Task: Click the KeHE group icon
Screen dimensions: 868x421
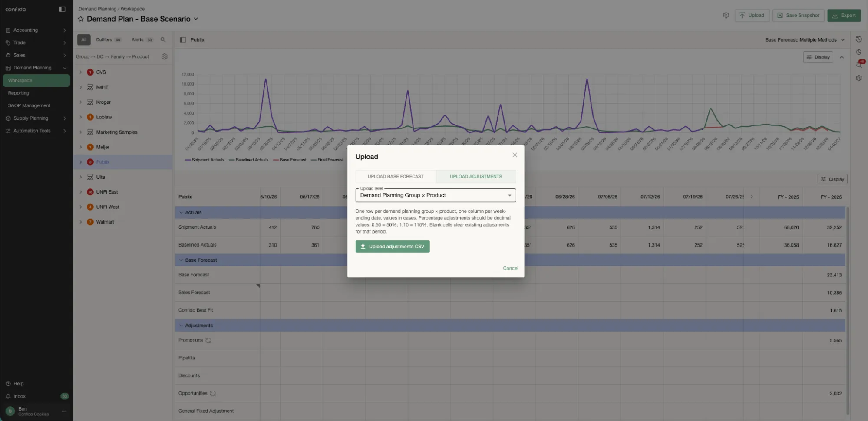Action: [x=90, y=87]
